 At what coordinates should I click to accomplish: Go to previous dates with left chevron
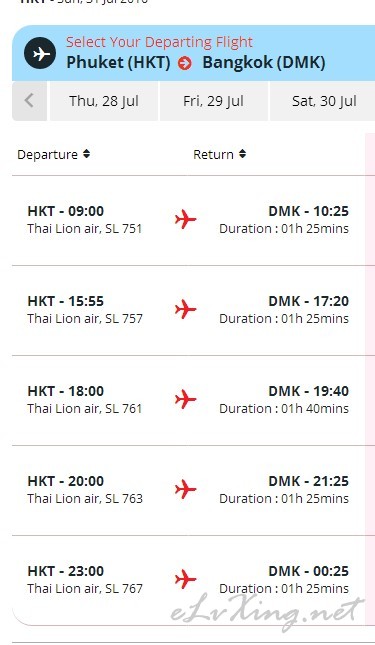tap(29, 101)
